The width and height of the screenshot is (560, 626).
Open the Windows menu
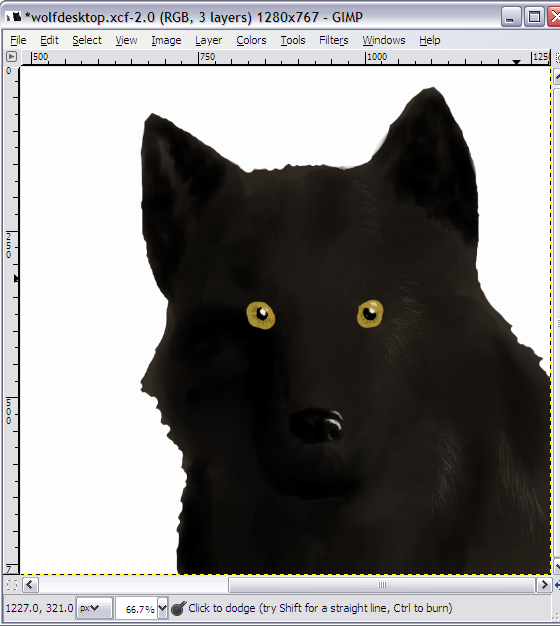coord(384,40)
